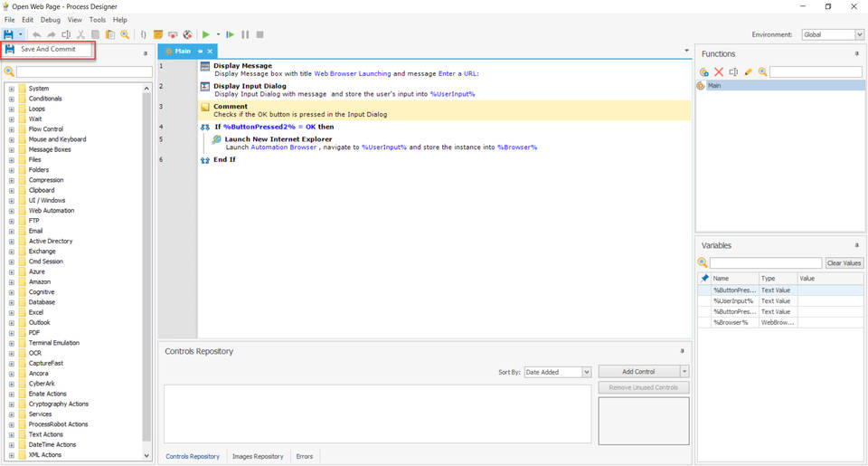Open the tab list dropdown arrow
The height and width of the screenshot is (466, 868).
click(687, 51)
